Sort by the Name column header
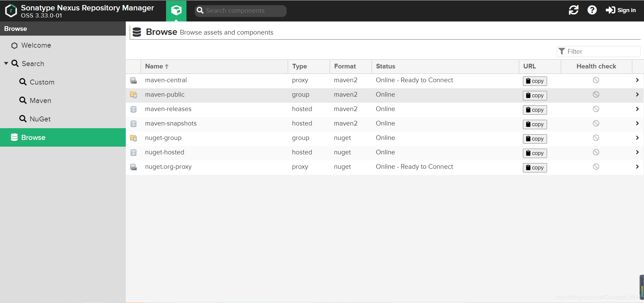 click(x=214, y=66)
